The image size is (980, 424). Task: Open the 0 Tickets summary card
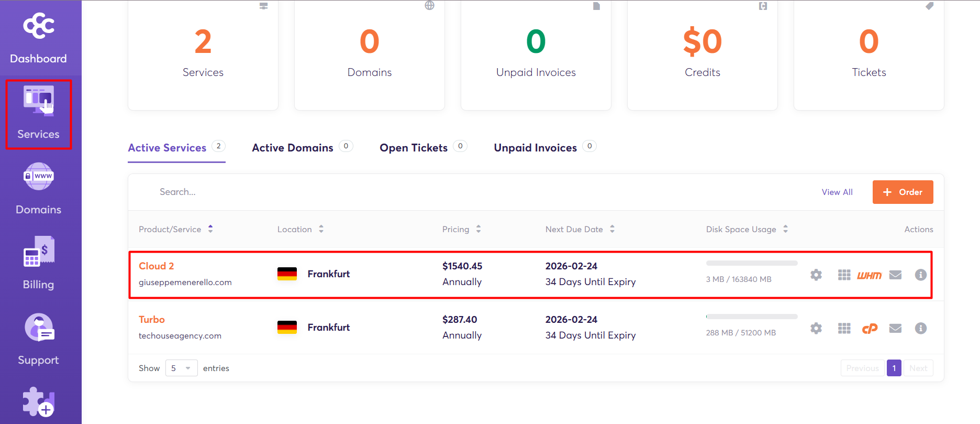pos(869,55)
